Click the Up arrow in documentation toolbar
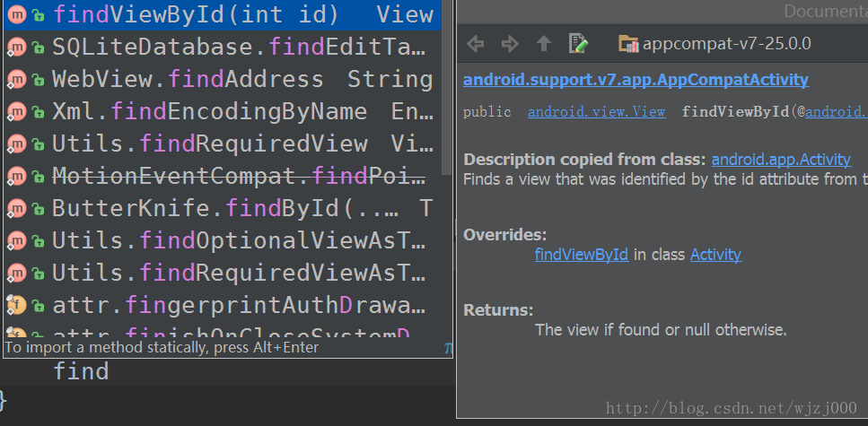This screenshot has height=426, width=868. point(544,43)
